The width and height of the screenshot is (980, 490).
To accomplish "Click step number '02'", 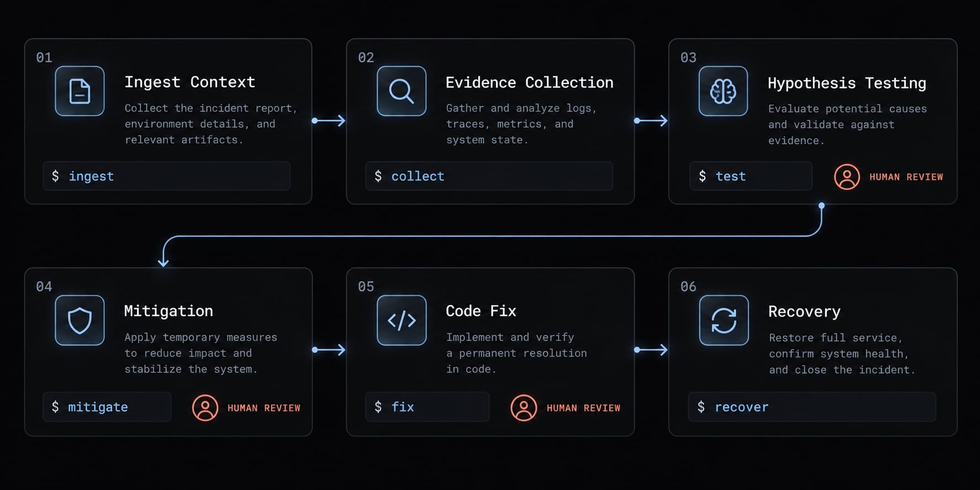I will pyautogui.click(x=366, y=57).
